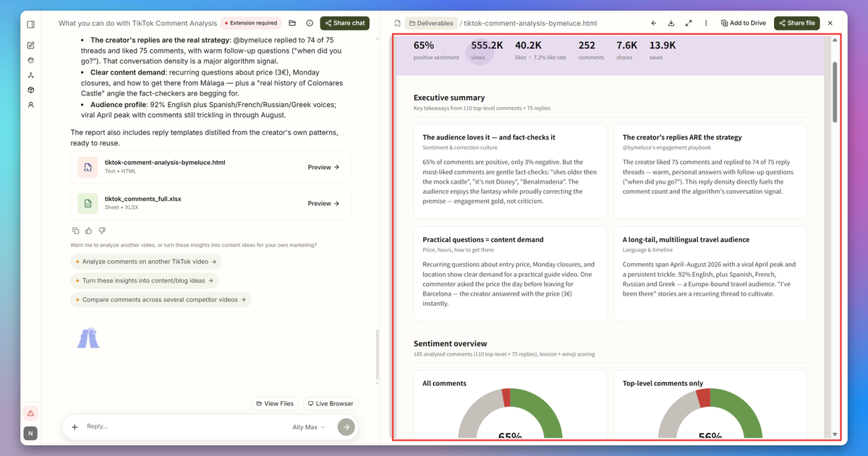
Task: Choose 'Turn these insights into content/blog ideas'
Action: coord(145,280)
